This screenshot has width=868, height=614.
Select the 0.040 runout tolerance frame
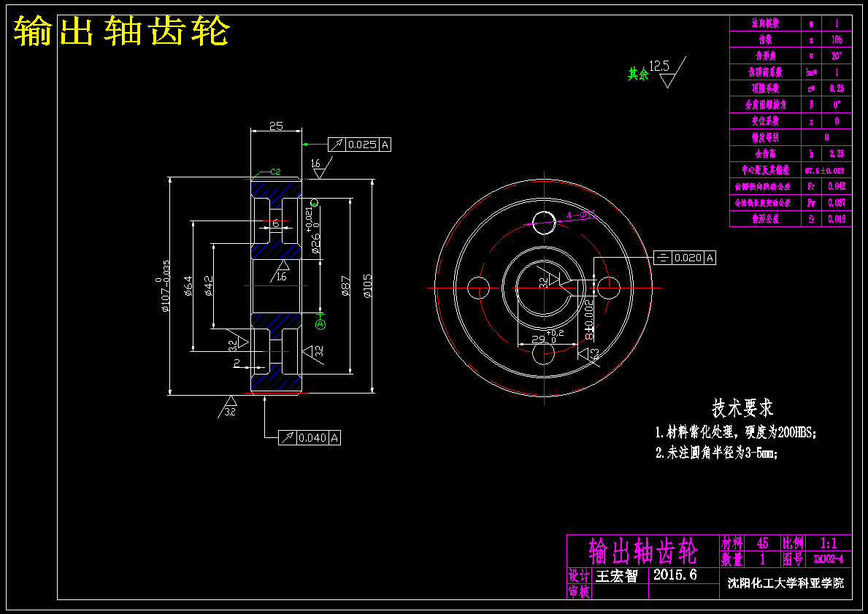click(310, 438)
